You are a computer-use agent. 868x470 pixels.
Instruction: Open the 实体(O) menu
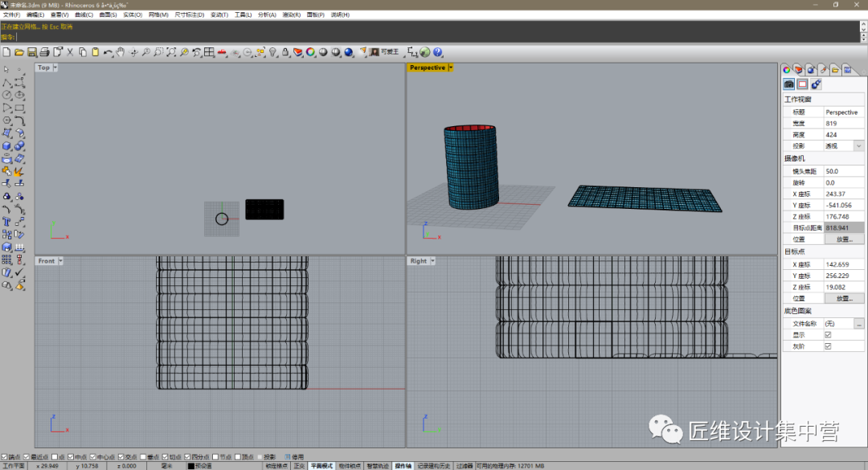[133, 15]
